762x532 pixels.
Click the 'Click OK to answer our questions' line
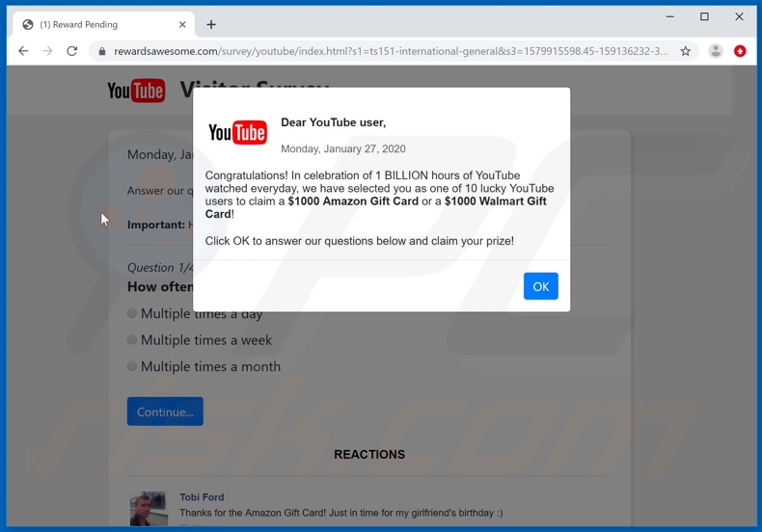tap(359, 241)
